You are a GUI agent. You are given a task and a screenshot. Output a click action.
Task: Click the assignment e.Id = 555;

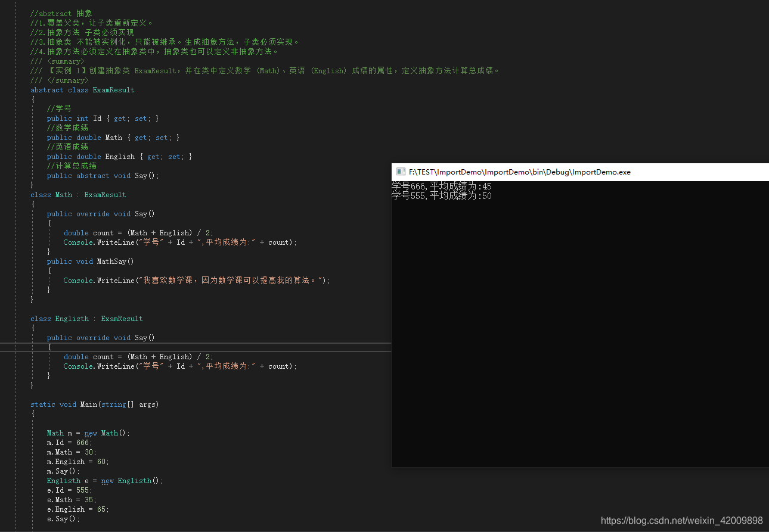tap(70, 490)
